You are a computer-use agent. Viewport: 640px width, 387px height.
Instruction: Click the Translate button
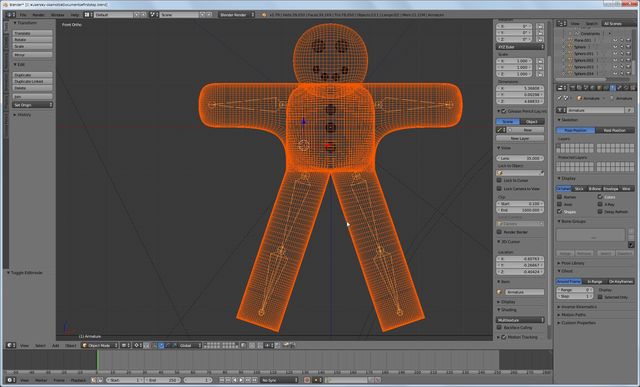(x=33, y=33)
